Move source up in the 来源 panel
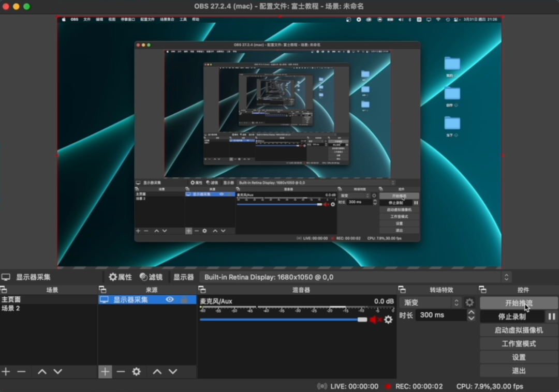 coord(157,372)
